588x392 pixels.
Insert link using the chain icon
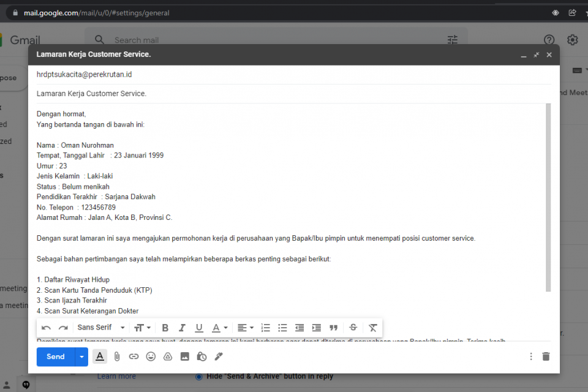134,356
